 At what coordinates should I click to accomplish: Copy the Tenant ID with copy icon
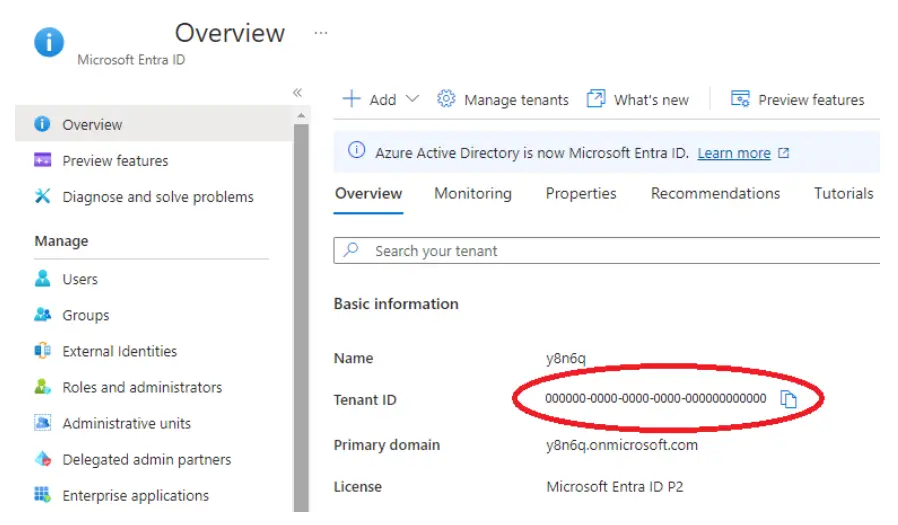[789, 398]
